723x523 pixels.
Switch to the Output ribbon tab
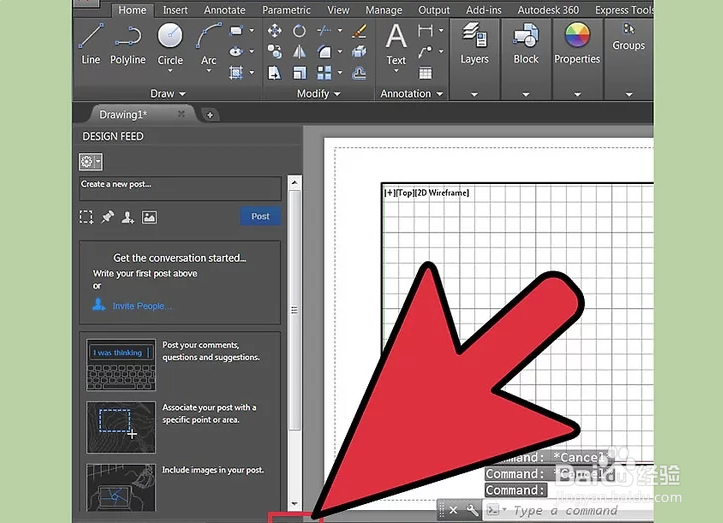point(433,10)
